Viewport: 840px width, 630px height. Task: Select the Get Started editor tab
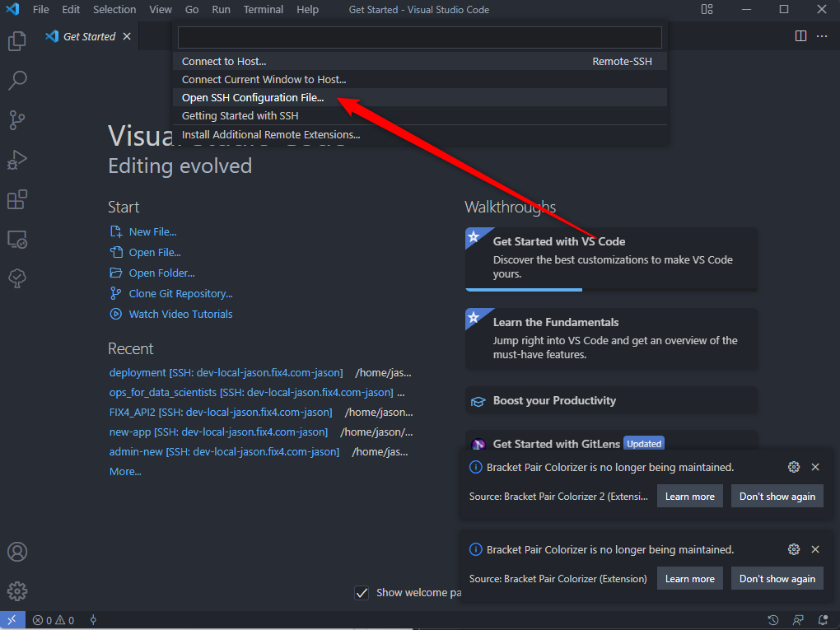pos(89,36)
